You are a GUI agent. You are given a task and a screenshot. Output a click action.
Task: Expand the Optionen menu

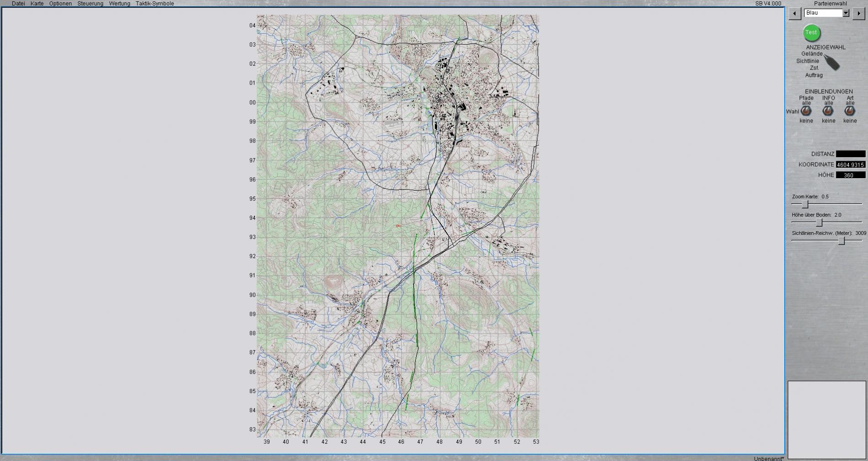(60, 4)
